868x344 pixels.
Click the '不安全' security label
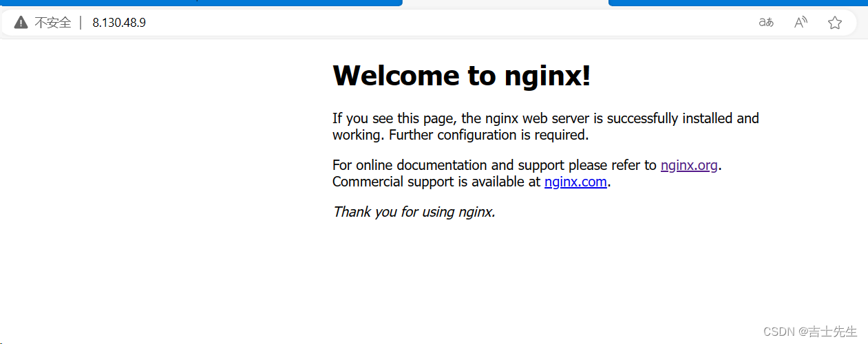pyautogui.click(x=53, y=23)
